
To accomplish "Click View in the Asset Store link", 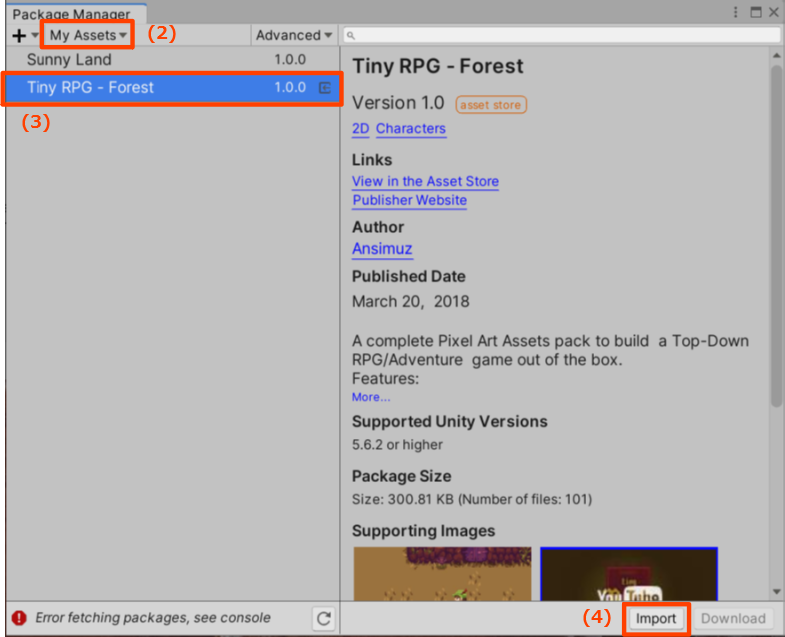I will [425, 181].
